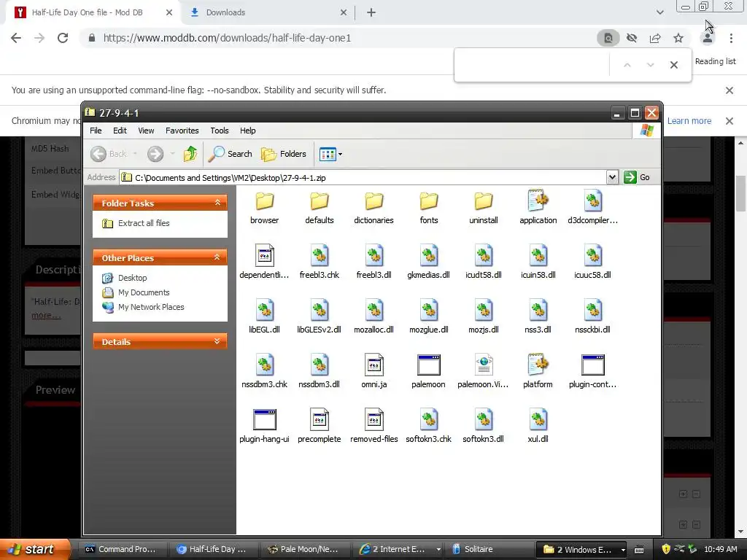Expand the Windows Explorer taskbar group

click(x=623, y=550)
